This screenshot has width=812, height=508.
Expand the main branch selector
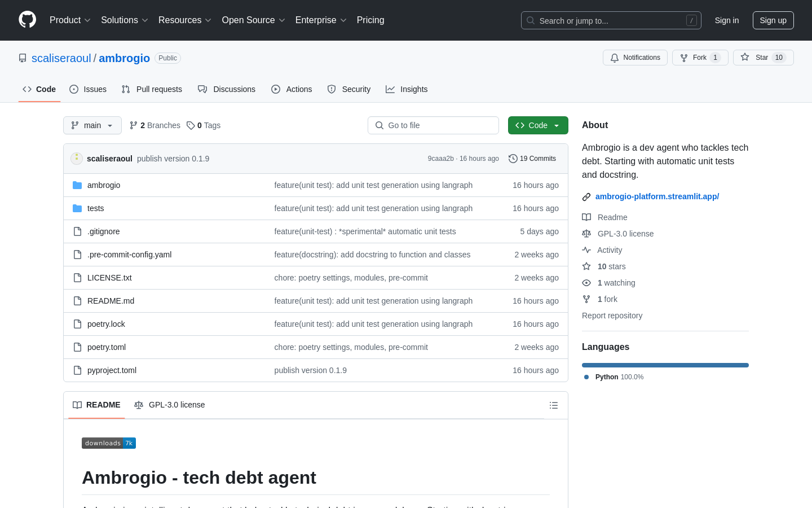tap(92, 125)
